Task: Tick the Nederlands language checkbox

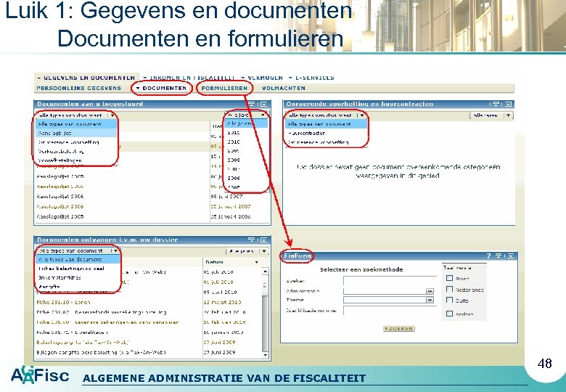Action: (x=449, y=289)
